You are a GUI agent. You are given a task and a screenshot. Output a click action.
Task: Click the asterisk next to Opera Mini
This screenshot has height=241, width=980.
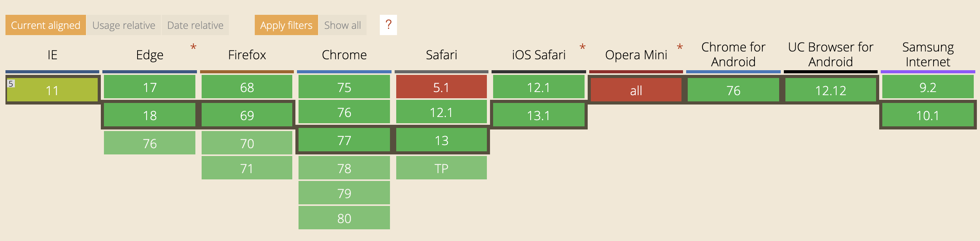[680, 48]
